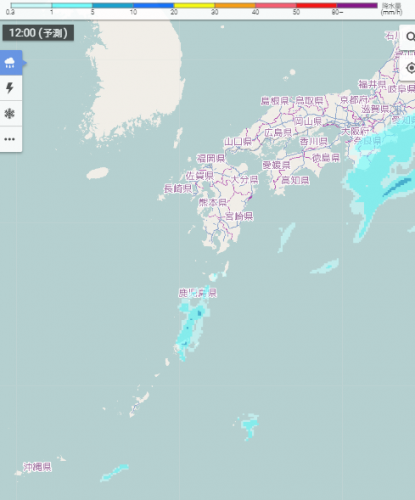Select the rain cloud precipitation layer icon
Viewport: 415px width, 500px height.
click(x=11, y=63)
